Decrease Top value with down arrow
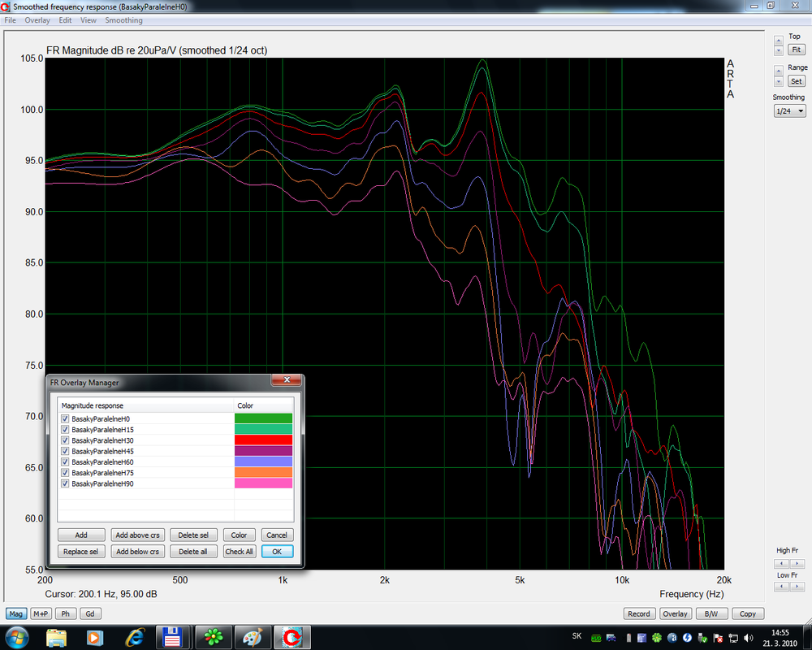This screenshot has width=812, height=650. (779, 51)
